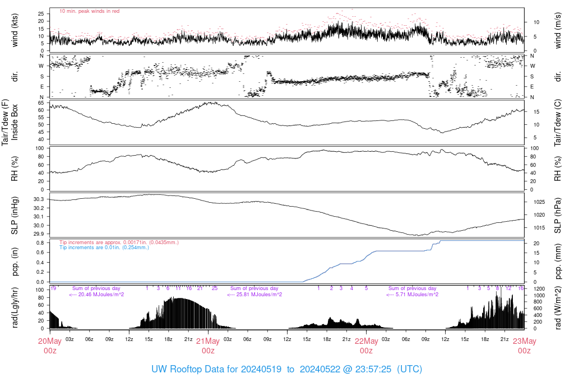The height and width of the screenshot is (392, 574).
Task: Select the '10' tick on wind (m/s) axis
Action: point(536,22)
